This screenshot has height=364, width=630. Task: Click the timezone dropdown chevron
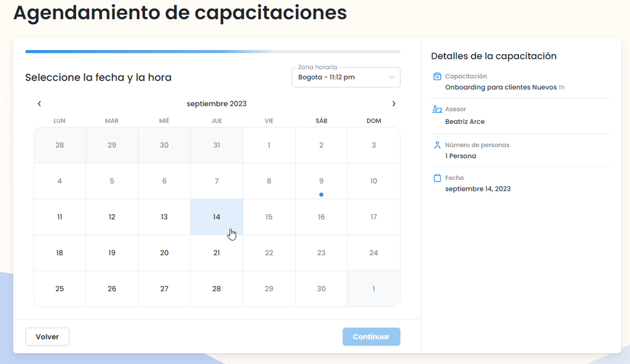(391, 77)
